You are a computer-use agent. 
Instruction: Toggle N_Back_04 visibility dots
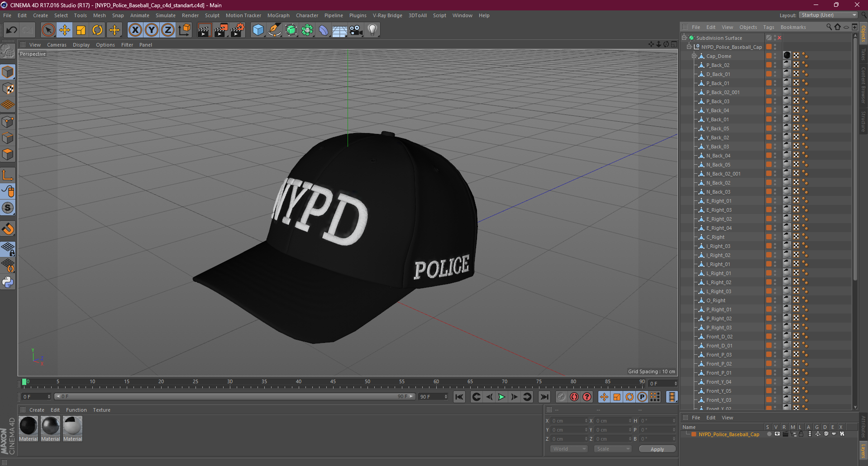[x=775, y=156]
